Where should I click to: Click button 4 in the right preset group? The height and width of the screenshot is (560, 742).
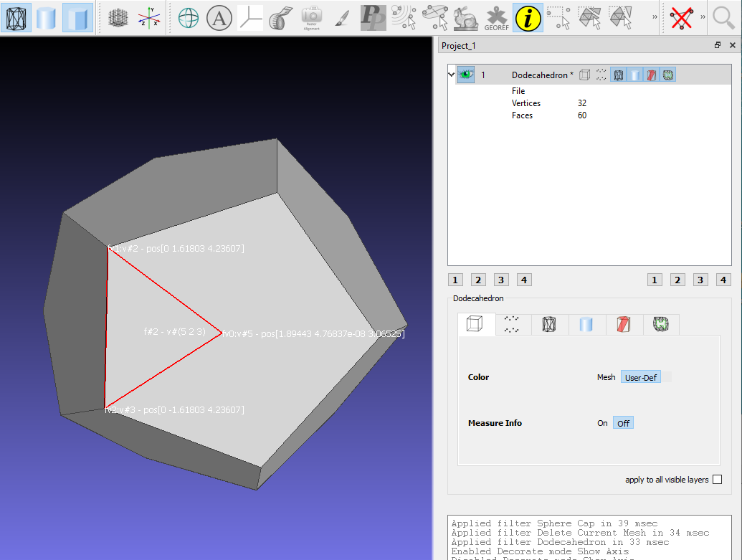pos(723,280)
